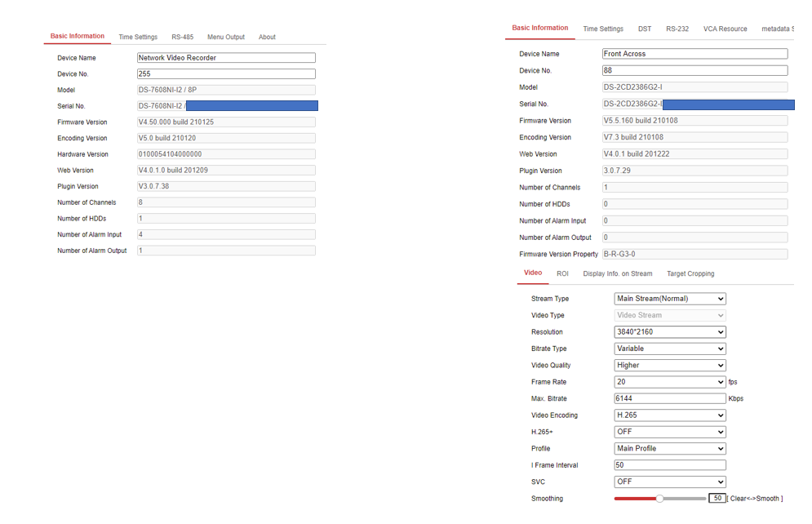Open the Resolution dropdown showing 3840*2160

click(669, 332)
